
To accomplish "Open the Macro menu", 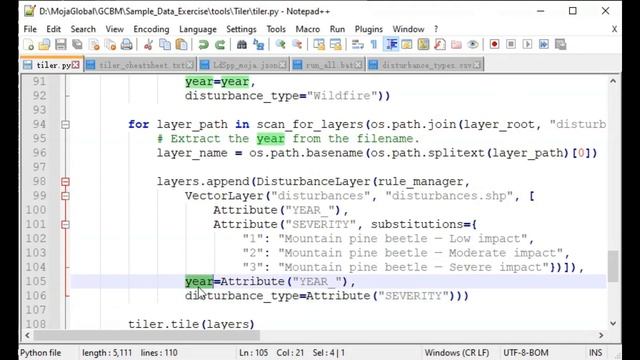I will coord(307,29).
